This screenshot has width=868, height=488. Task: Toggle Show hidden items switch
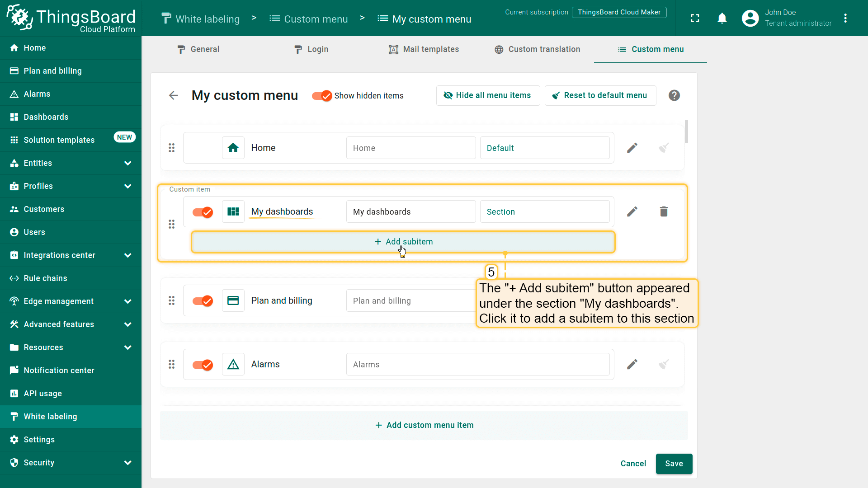point(322,96)
